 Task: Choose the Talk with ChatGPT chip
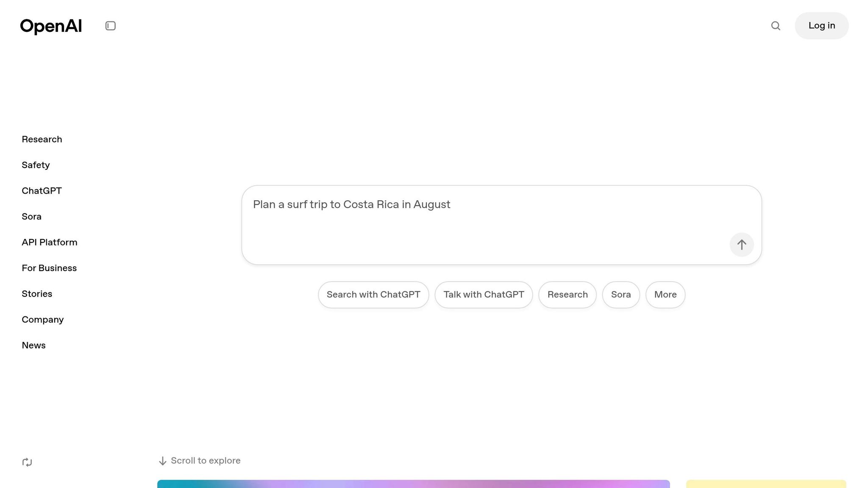click(x=484, y=295)
